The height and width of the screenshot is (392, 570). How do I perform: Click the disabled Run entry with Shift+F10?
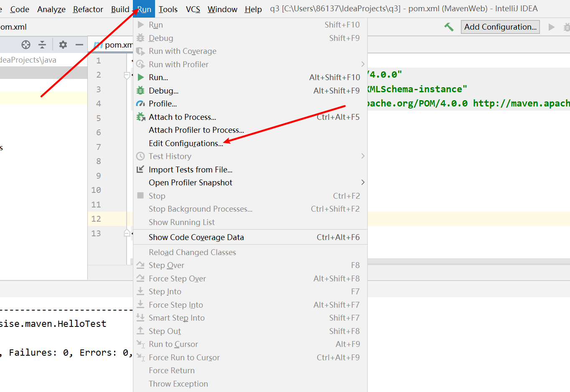click(250, 25)
